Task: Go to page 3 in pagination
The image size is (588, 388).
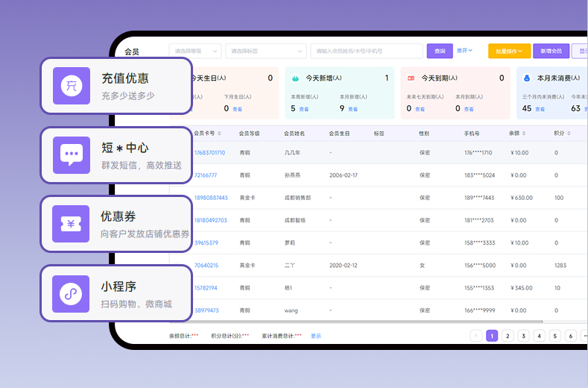Action: pos(523,336)
